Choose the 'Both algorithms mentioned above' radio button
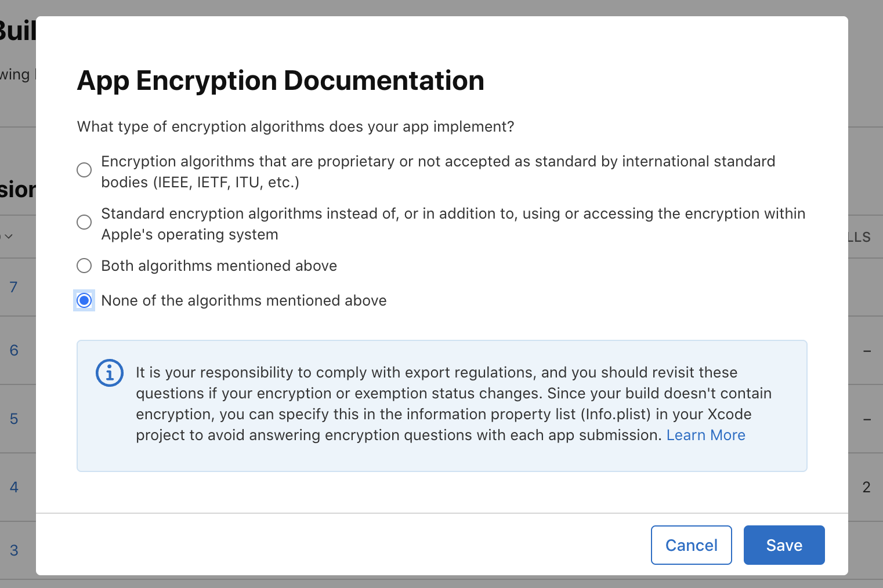Image resolution: width=883 pixels, height=588 pixels. [84, 266]
